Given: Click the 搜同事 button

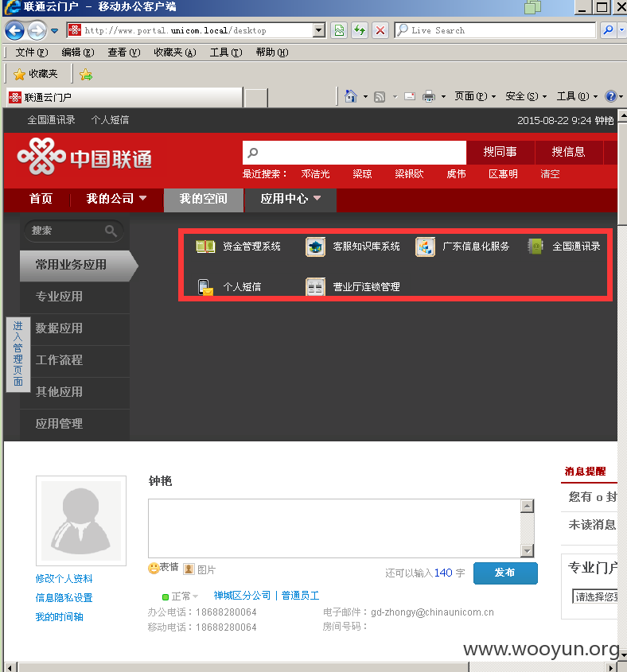Looking at the screenshot, I should (500, 152).
